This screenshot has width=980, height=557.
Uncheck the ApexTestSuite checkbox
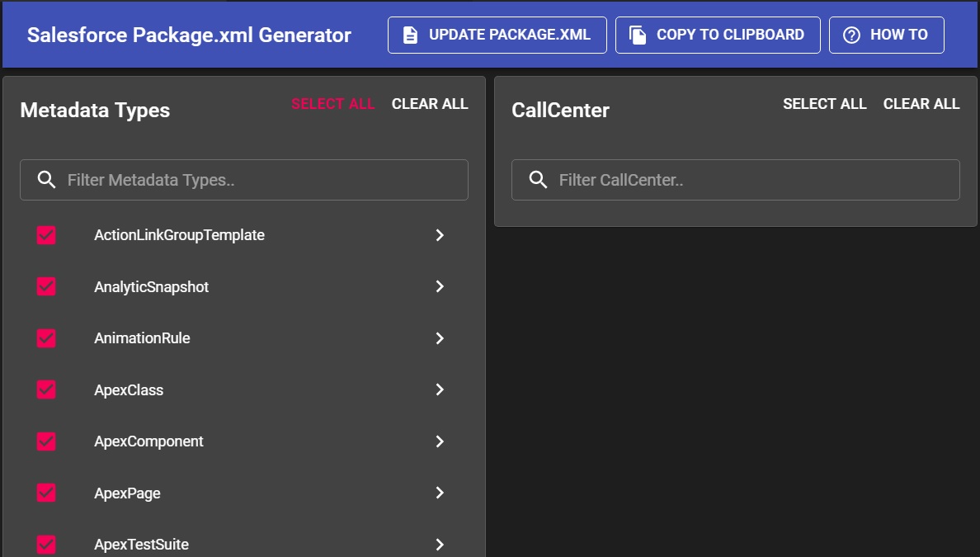46,544
